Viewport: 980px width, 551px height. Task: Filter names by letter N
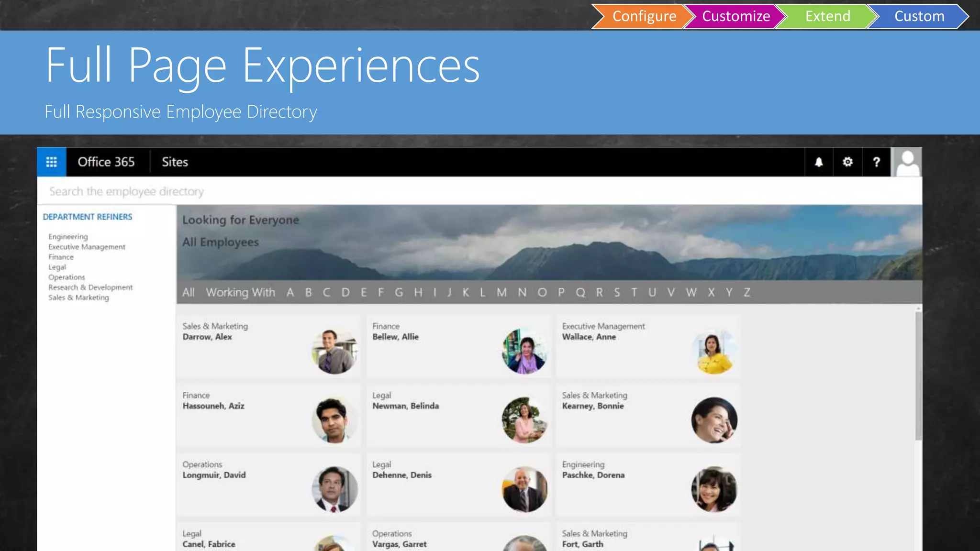tap(522, 292)
